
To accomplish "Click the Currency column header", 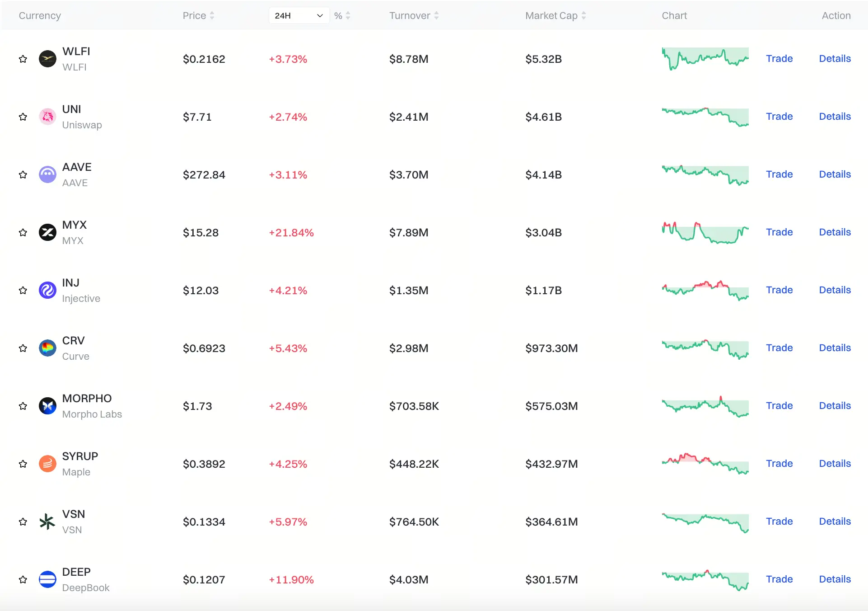I will (x=40, y=15).
